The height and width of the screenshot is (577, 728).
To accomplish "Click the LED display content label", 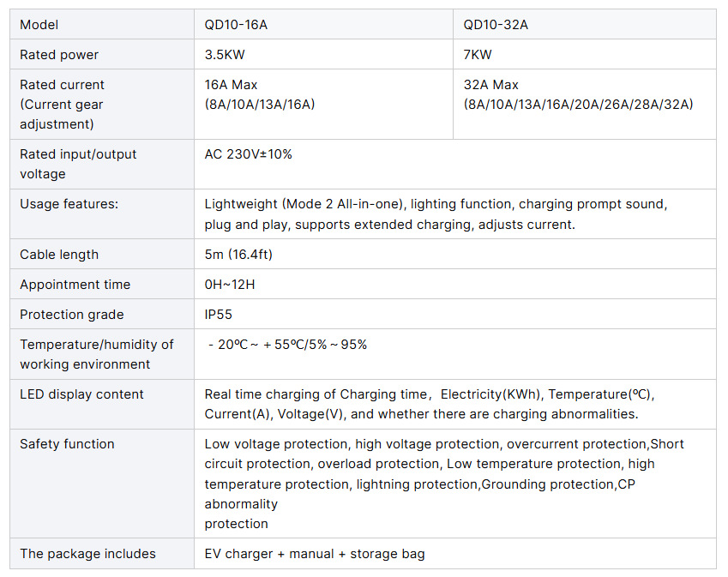I will click(81, 394).
